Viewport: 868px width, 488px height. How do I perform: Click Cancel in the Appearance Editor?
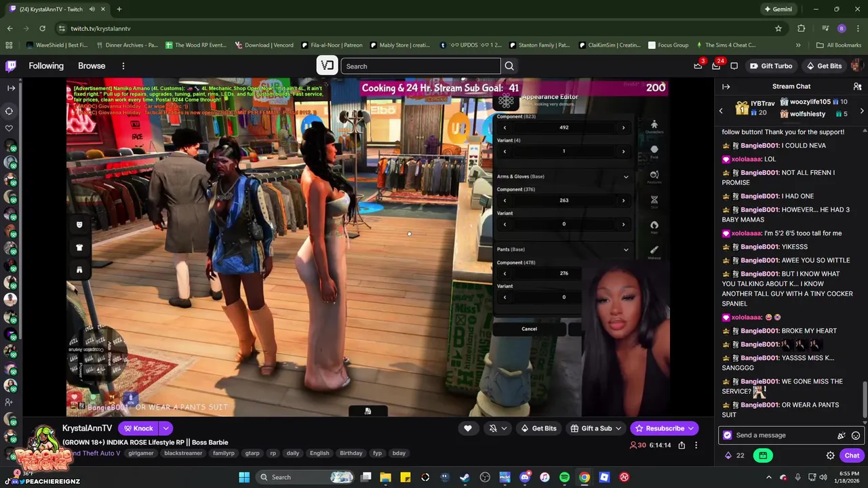(x=529, y=329)
